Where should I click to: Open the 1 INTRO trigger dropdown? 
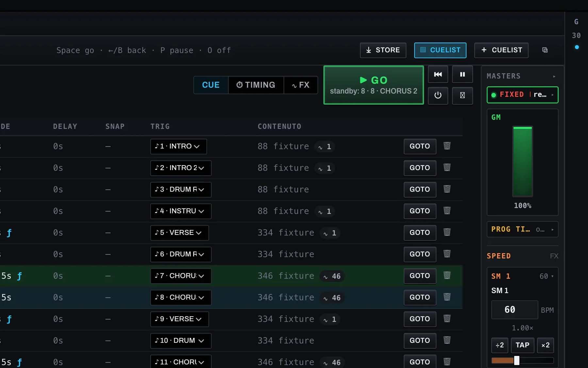click(178, 146)
